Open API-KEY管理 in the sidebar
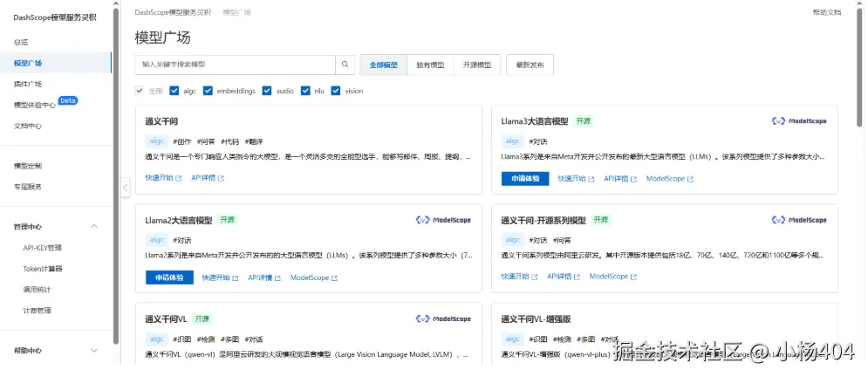868x377 pixels. (43, 248)
